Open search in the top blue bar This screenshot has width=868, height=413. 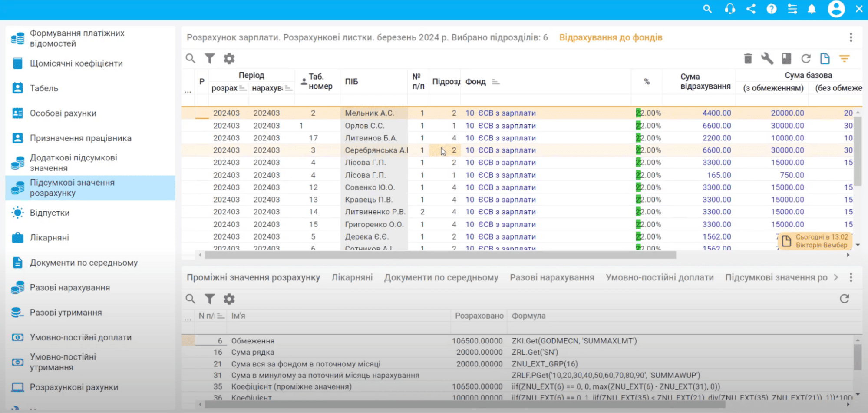click(707, 9)
